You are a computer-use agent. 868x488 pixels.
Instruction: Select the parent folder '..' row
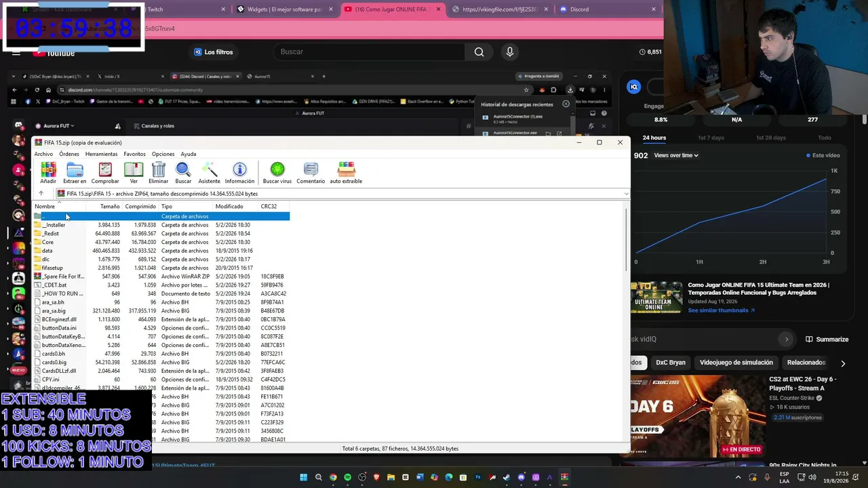click(161, 216)
